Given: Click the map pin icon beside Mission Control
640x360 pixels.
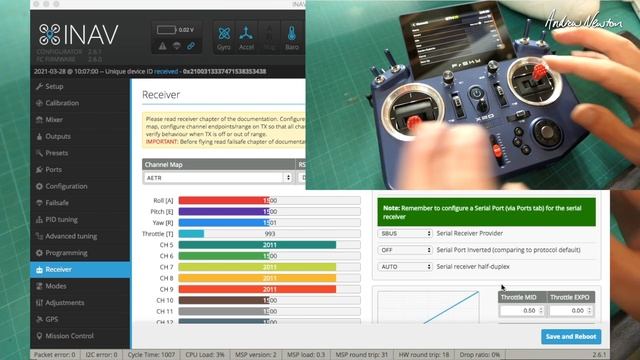Looking at the screenshot, I should (39, 336).
